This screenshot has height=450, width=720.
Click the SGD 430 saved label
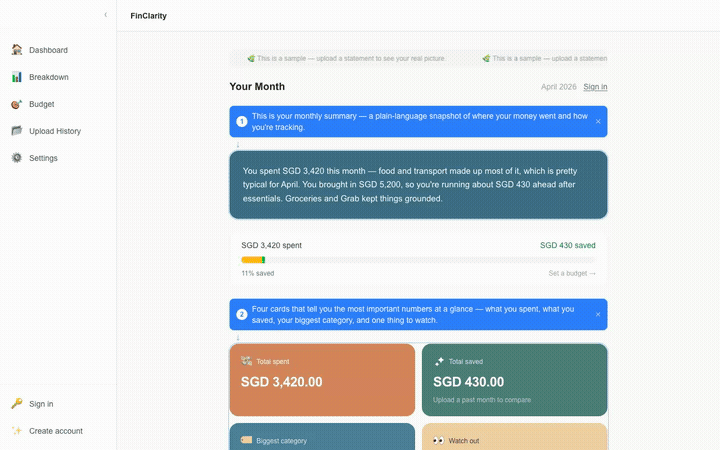click(x=568, y=245)
